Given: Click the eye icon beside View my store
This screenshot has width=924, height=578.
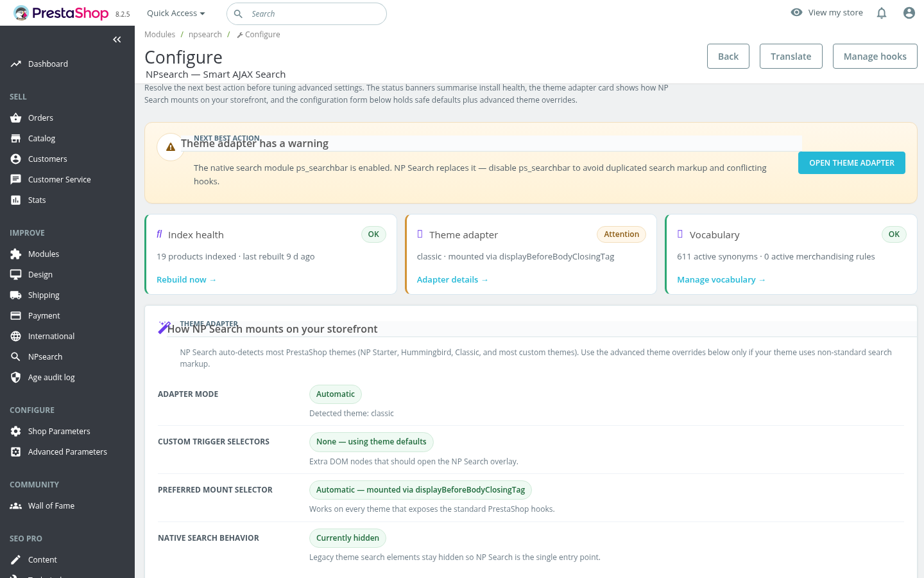Looking at the screenshot, I should (796, 12).
